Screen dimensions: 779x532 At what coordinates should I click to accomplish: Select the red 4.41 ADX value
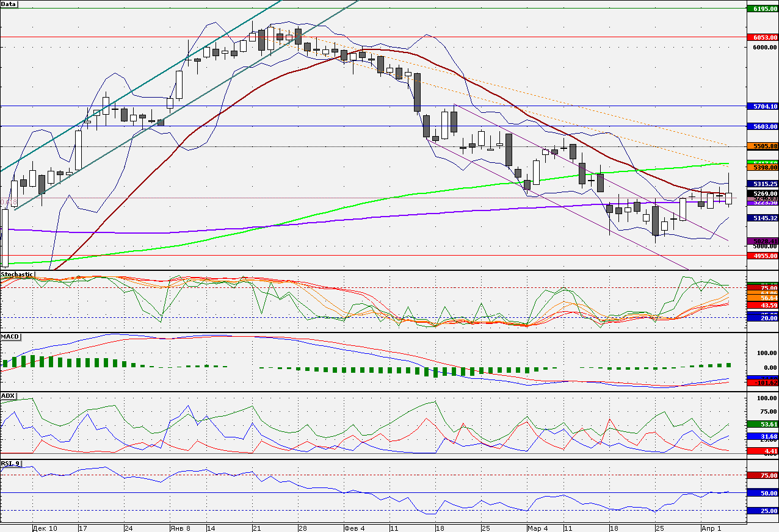762,451
